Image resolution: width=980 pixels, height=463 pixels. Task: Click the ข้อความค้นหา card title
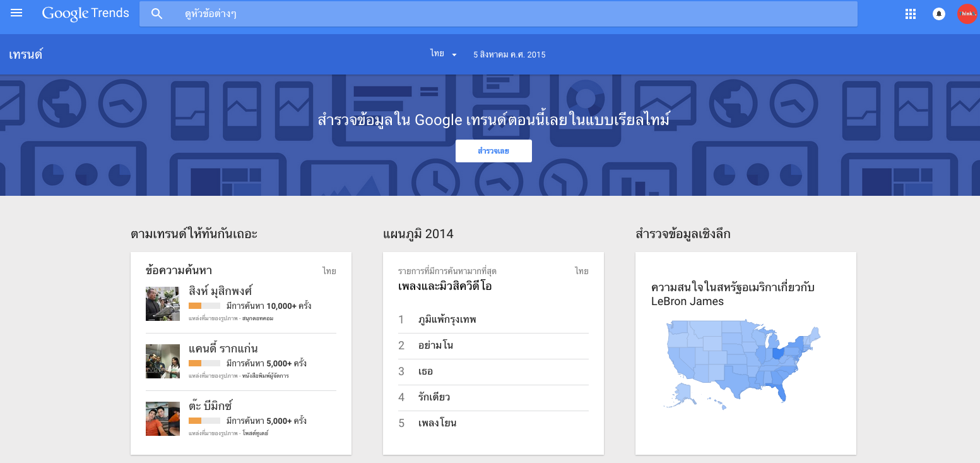pyautogui.click(x=179, y=271)
